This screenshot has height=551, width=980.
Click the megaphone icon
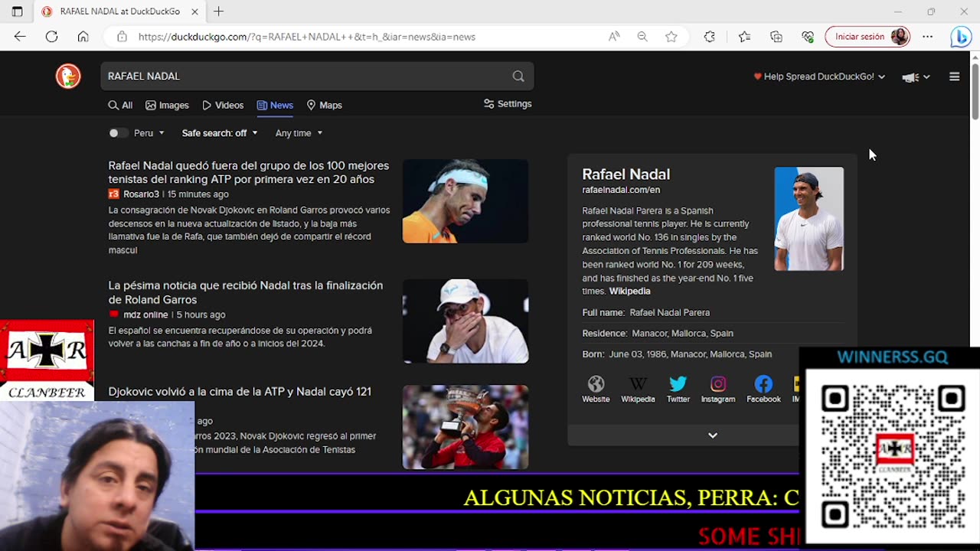click(910, 77)
